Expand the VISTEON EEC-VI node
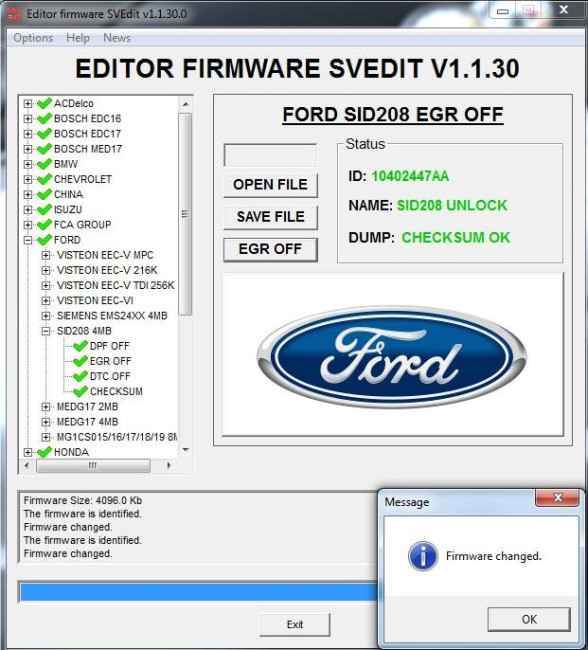 click(x=46, y=301)
